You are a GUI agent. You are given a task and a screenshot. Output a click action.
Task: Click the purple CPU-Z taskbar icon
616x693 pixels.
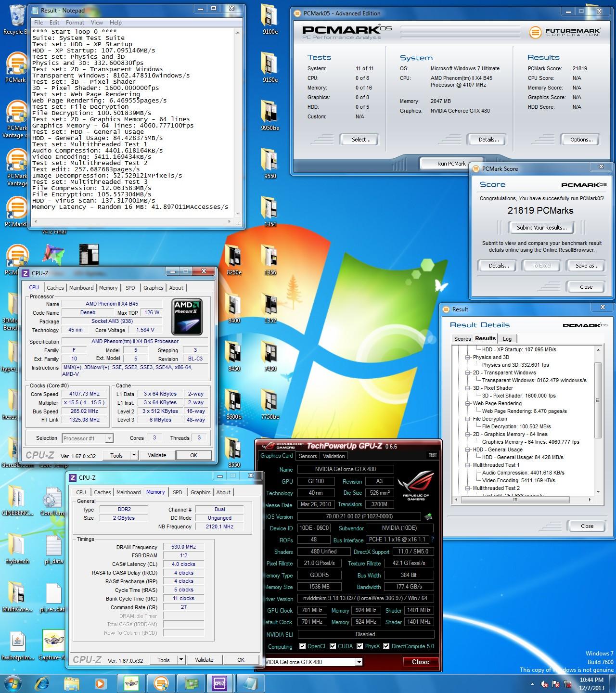click(x=219, y=683)
